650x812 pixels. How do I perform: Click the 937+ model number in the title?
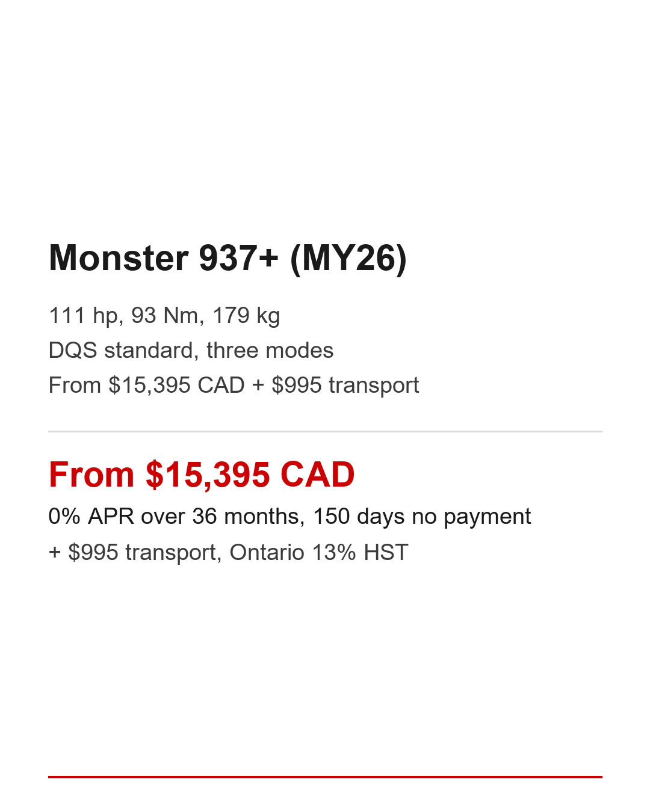click(238, 258)
